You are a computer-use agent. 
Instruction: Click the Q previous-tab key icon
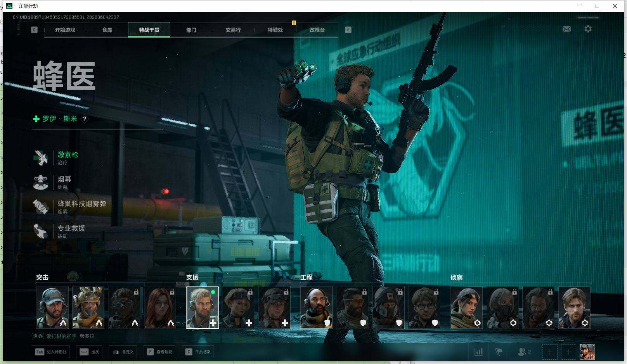tap(34, 30)
